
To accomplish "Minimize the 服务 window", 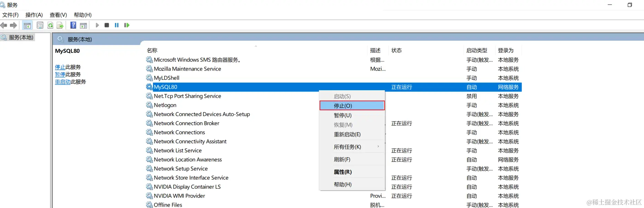I will point(610,5).
